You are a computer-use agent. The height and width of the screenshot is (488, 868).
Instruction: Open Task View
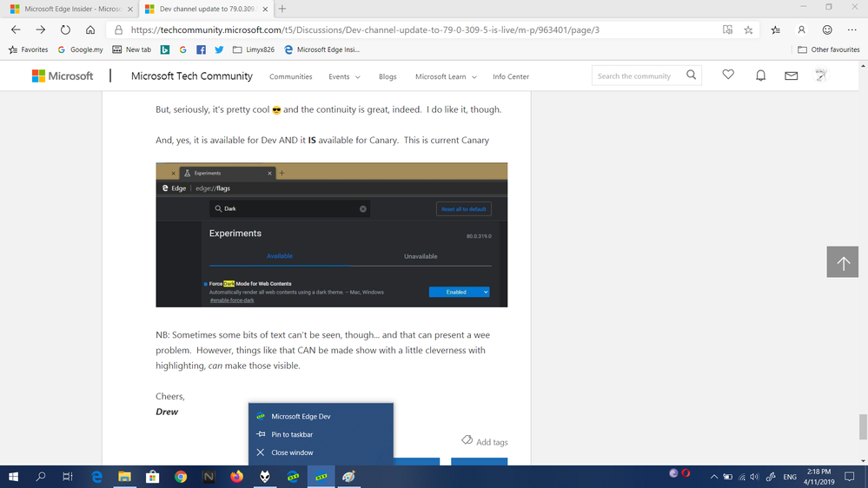[68, 477]
